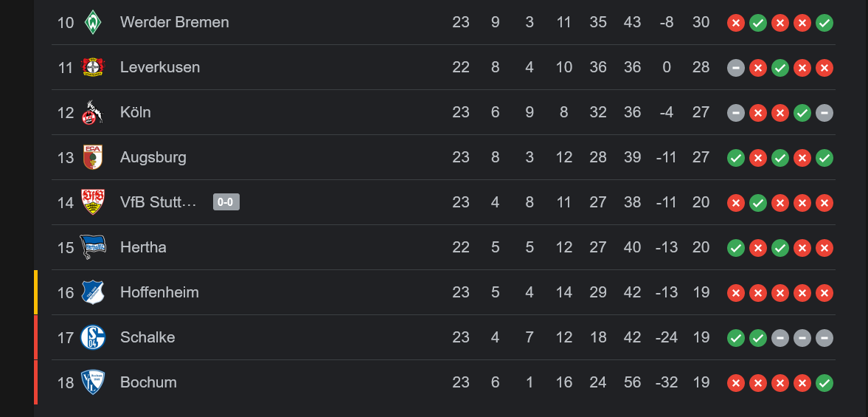Click Bochum's latest green win icon
Viewport: 868px width, 417px height.
point(824,382)
